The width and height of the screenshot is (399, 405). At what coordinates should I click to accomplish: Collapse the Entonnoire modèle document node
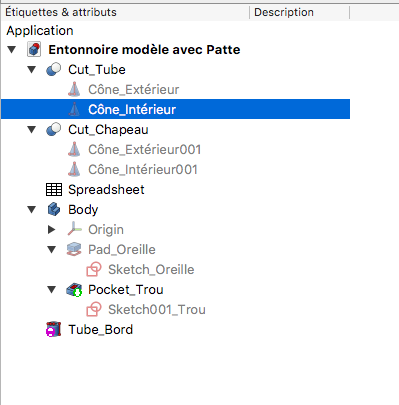coord(12,50)
